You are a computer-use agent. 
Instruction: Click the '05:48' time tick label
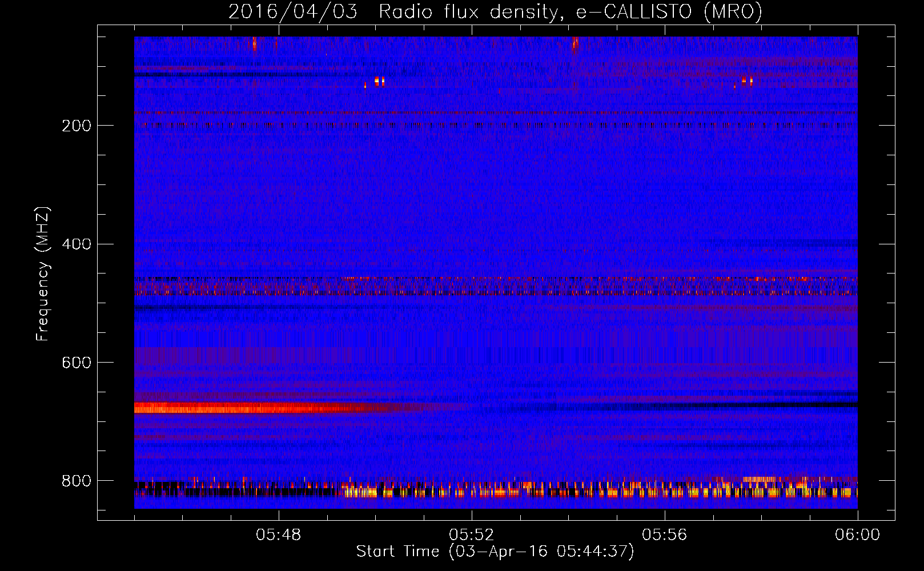[279, 535]
